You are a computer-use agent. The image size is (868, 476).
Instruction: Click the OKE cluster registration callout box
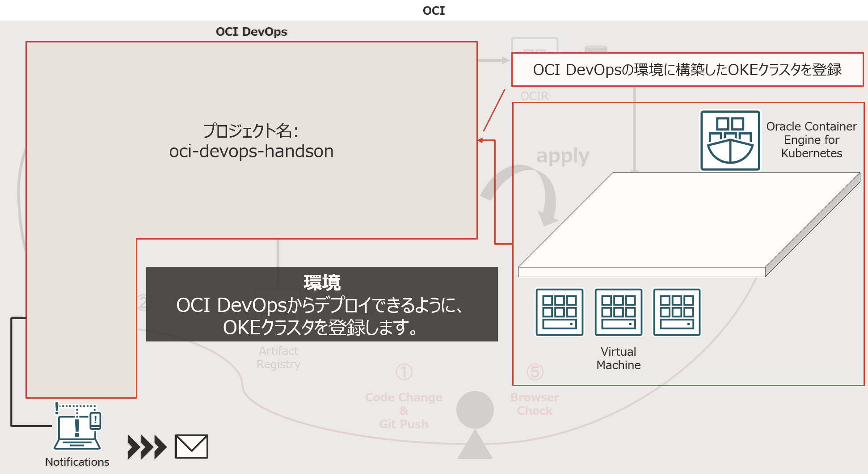point(687,70)
